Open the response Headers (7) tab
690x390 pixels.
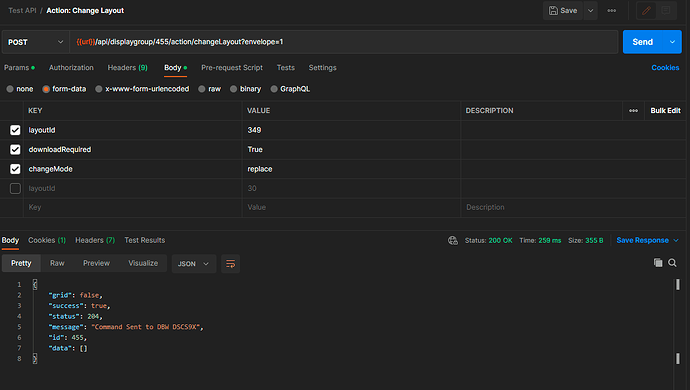click(95, 240)
